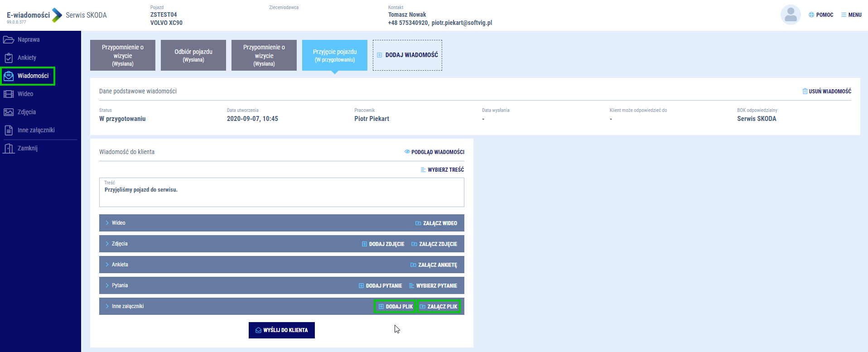Click Wybierz treść link
868x352 pixels.
pos(442,170)
